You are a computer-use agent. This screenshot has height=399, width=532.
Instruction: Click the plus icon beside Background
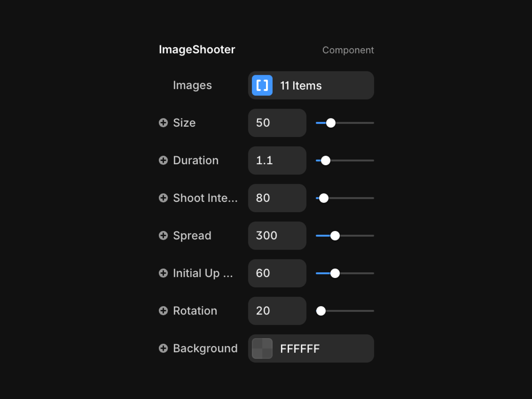(x=163, y=348)
